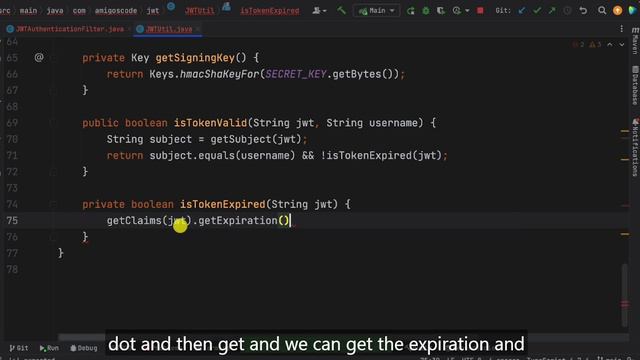Click '!isTokenExpired(jwt)' call on line 71

[x=381, y=156]
